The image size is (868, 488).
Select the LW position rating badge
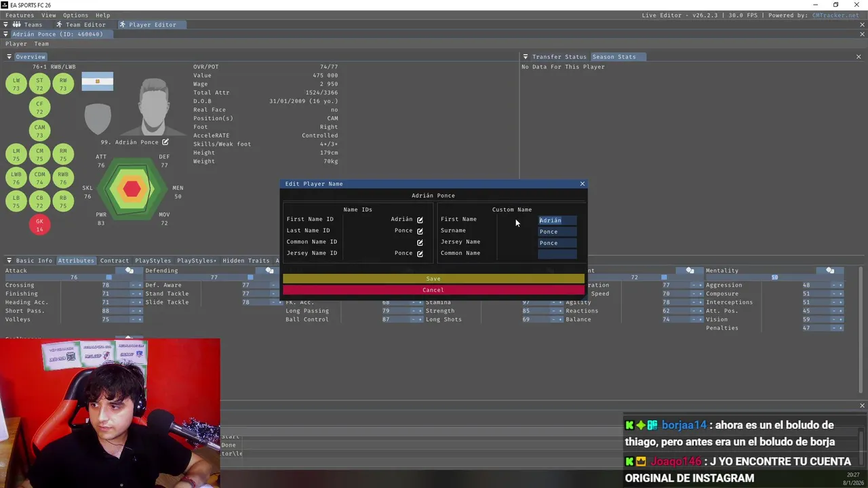16,84
